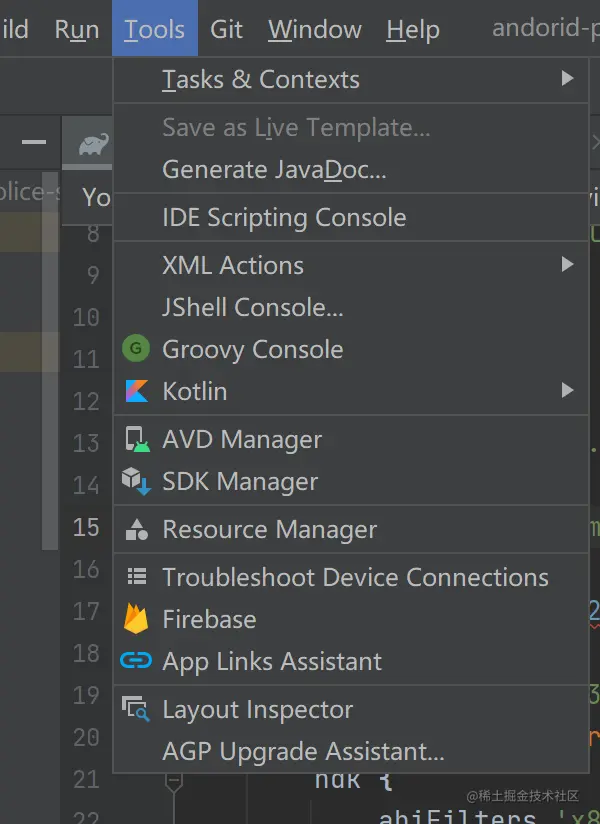Screen dimensions: 600x824
Task: Click the Firebase flame icon
Action: pos(136,619)
